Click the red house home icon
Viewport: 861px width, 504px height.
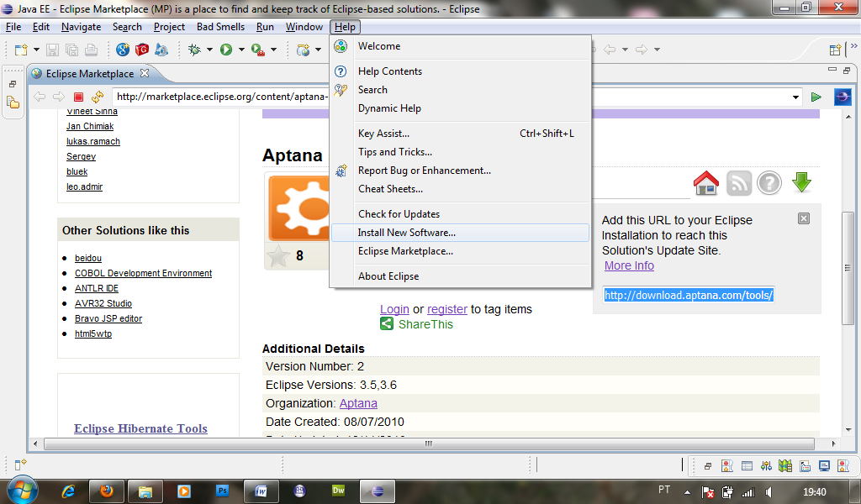pyautogui.click(x=705, y=182)
